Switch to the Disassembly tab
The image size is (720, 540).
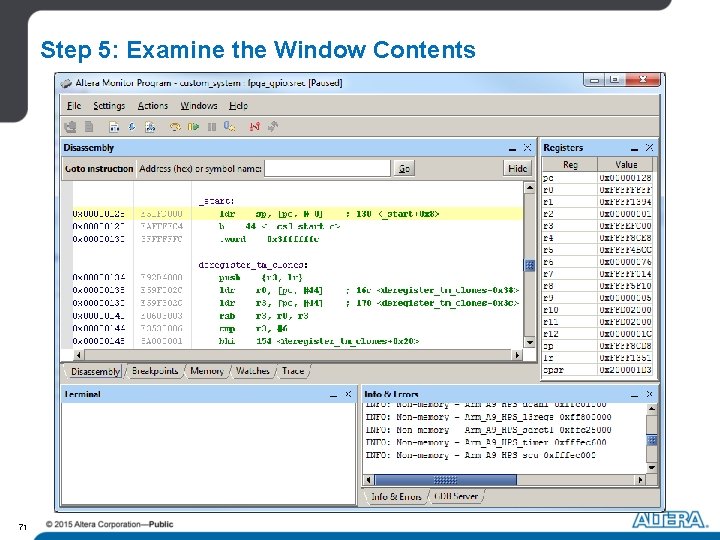(x=95, y=371)
